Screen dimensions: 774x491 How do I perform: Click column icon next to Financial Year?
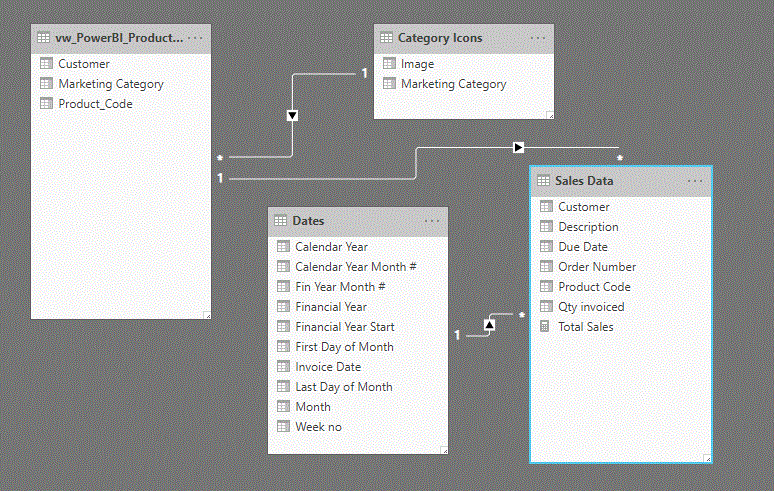(x=283, y=306)
